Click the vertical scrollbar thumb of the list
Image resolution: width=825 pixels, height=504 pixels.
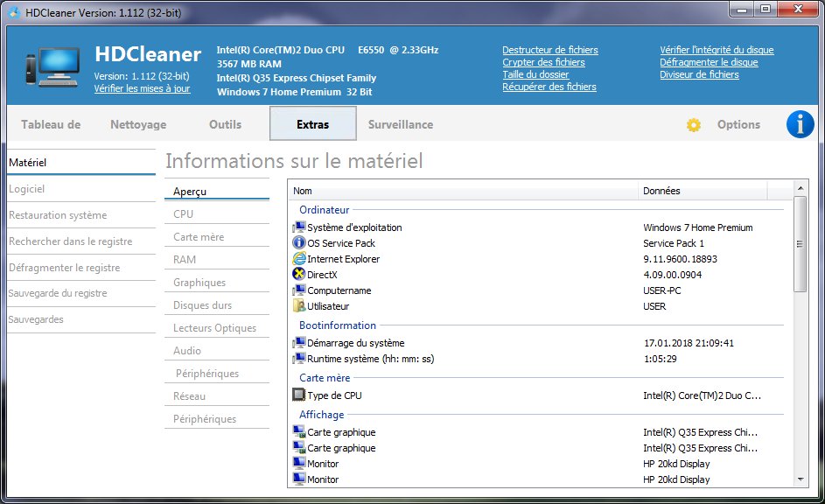tap(801, 244)
